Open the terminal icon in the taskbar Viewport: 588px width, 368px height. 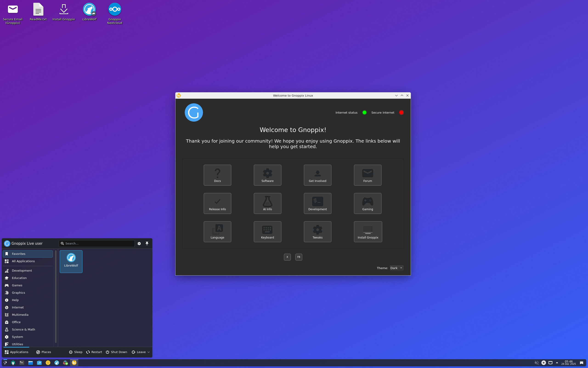[x=22, y=363]
